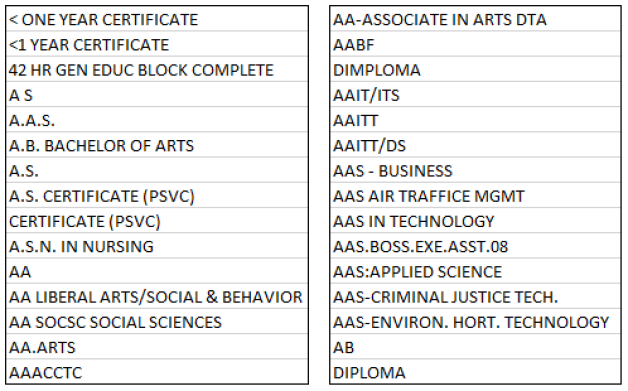This screenshot has height=391, width=628.
Task: Select 'AAS.BOSS.EXE.ASST.08' cell
Action: [475, 246]
